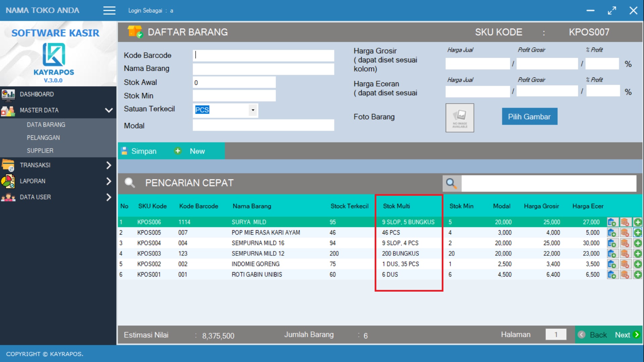
Task: Click green plus icon in SEMPURNA MILD 16 row
Action: pos(638,243)
